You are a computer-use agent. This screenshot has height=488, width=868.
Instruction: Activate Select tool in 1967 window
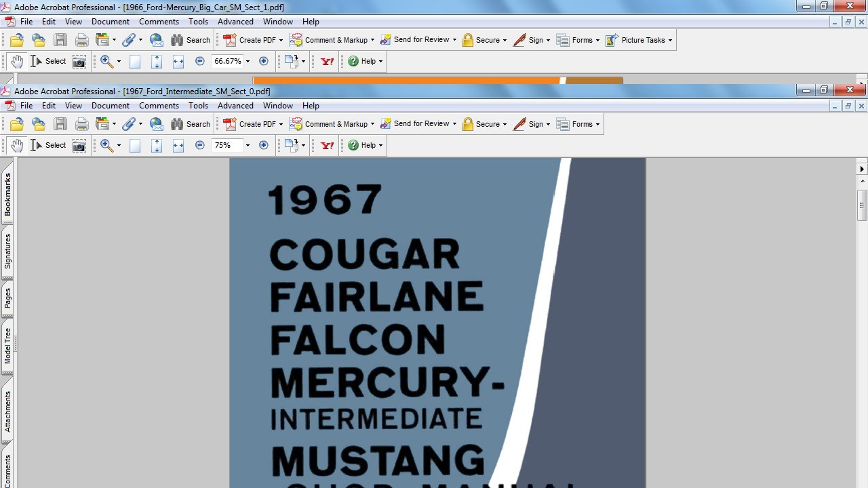[x=48, y=145]
